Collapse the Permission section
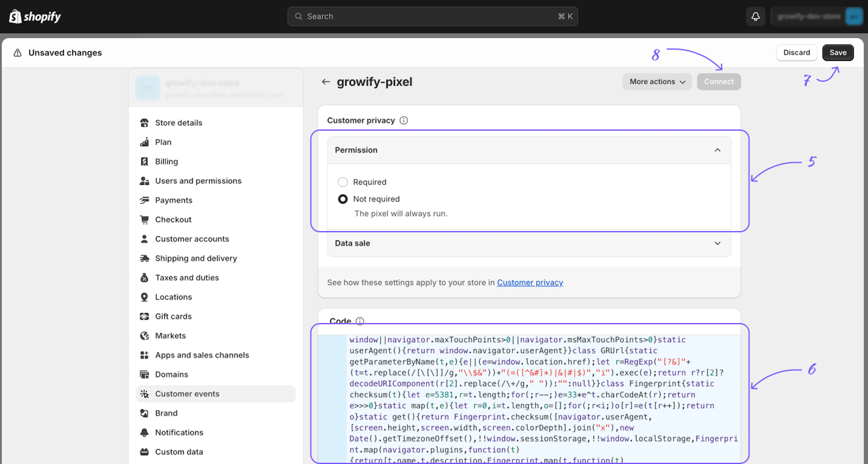868x464 pixels. (717, 150)
